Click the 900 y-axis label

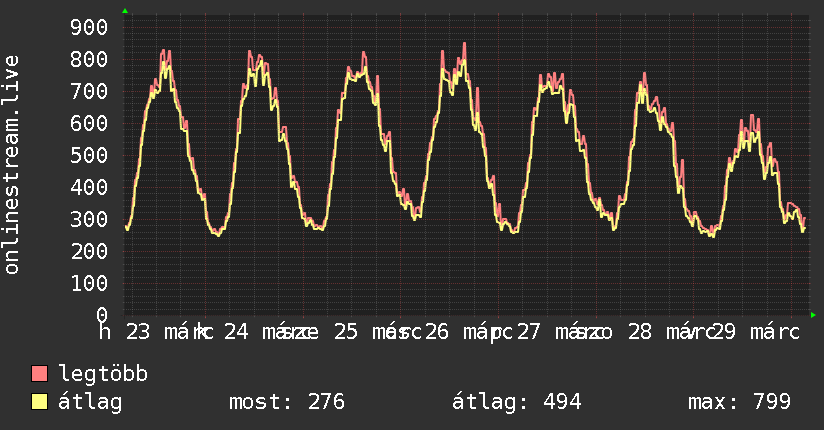[x=89, y=27]
